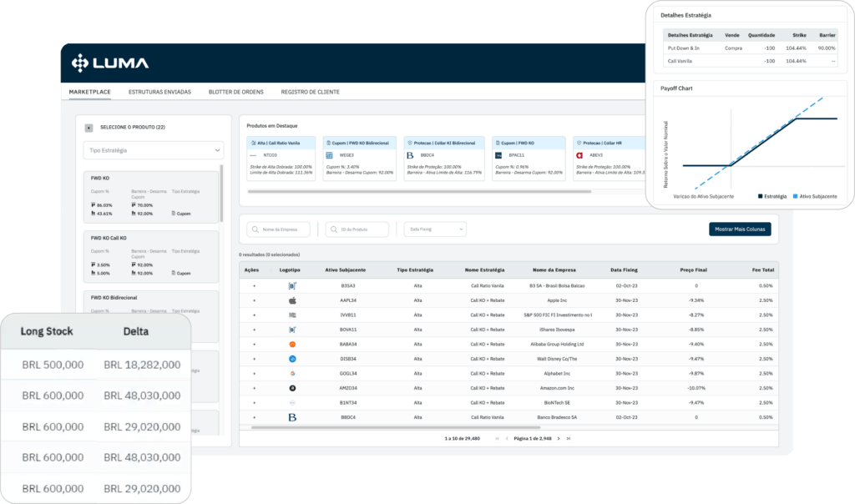
Task: Click the Nome da Empresa search field
Action: (x=279, y=229)
